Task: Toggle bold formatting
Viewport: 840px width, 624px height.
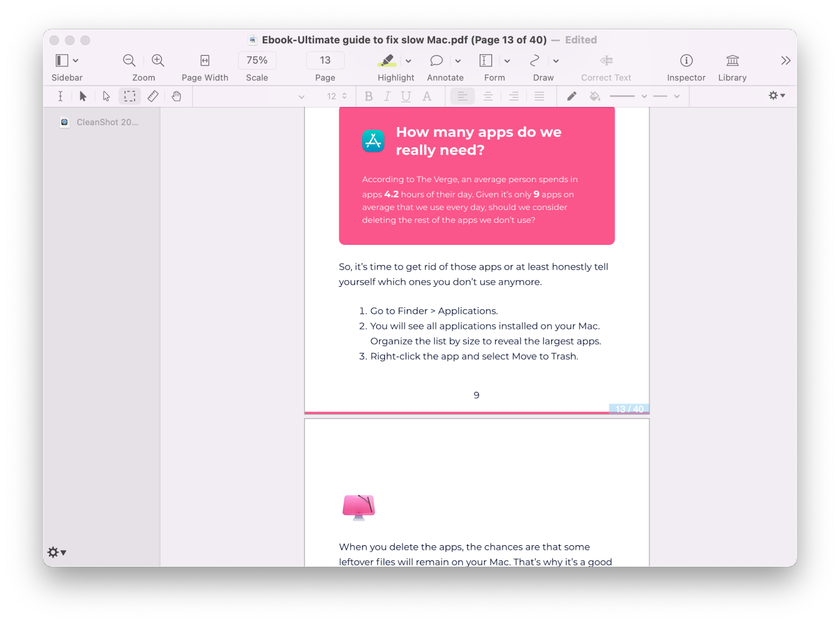Action: [369, 96]
